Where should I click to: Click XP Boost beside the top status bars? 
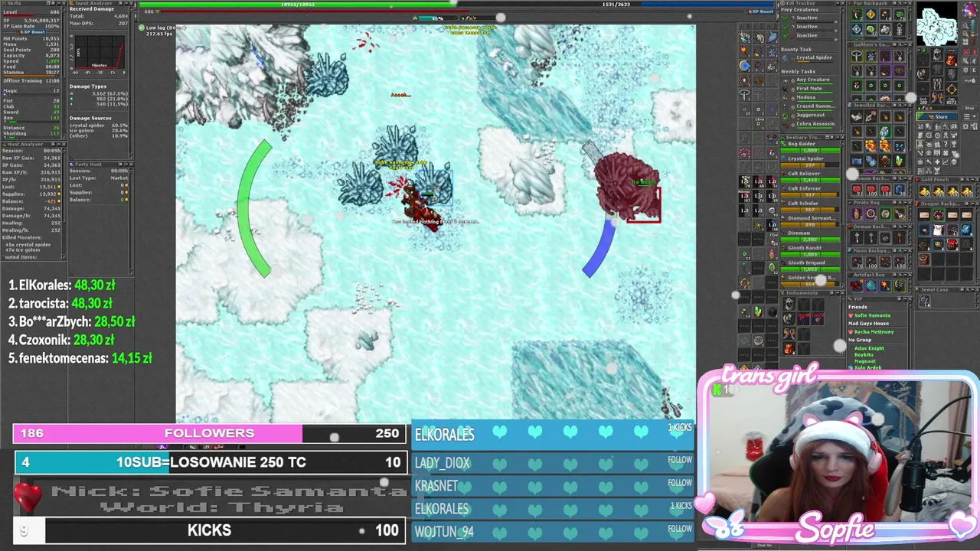[760, 11]
